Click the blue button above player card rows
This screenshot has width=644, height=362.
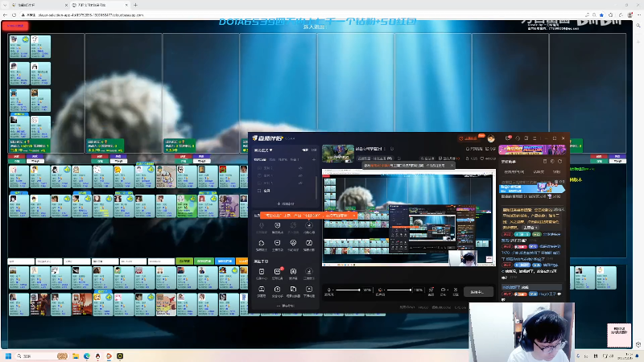225,261
